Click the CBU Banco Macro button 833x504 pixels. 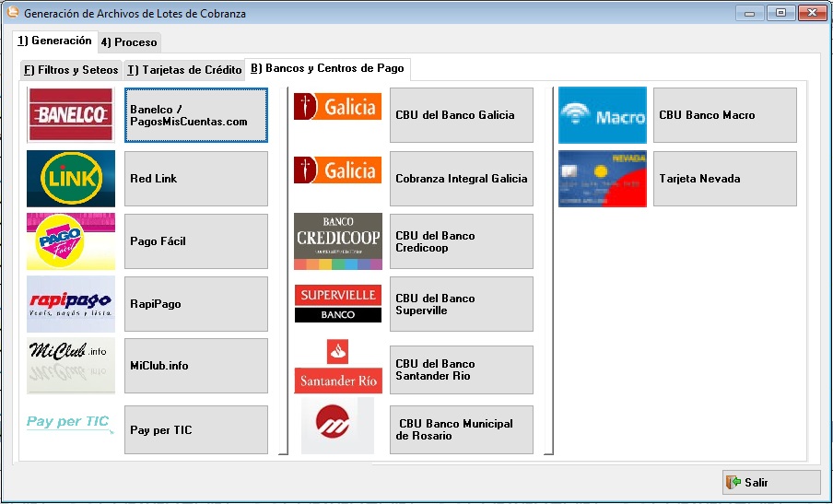[724, 115]
